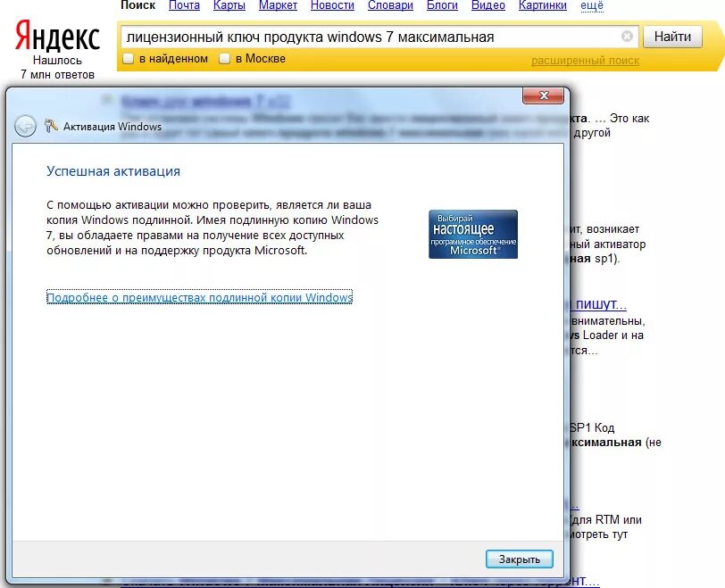Open link about genuine Windows copy benefits
This screenshot has height=588, width=725.
pos(199,297)
